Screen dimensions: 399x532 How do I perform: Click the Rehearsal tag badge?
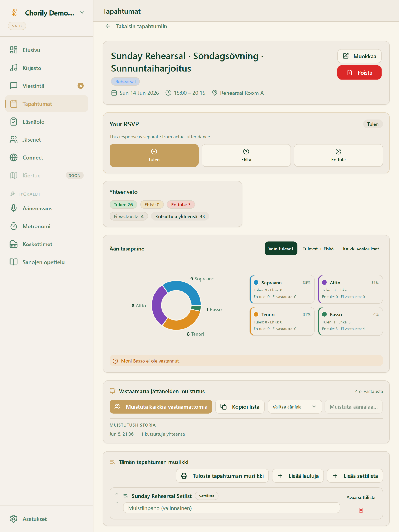point(125,81)
